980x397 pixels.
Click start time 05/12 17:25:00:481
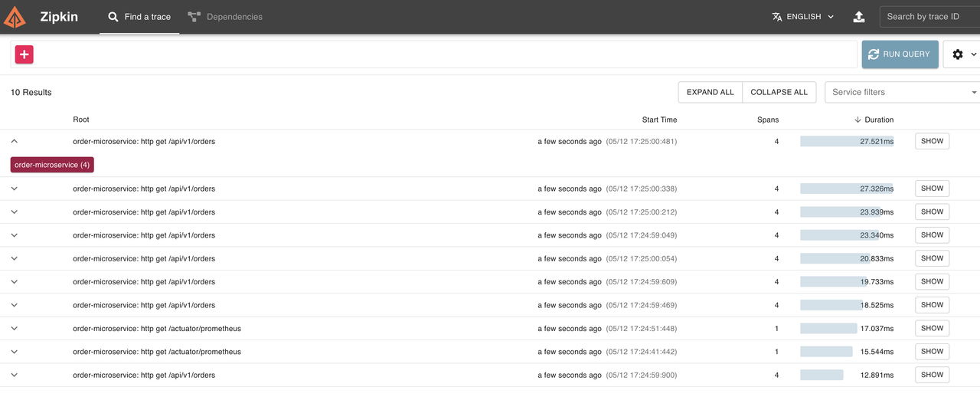(x=642, y=142)
